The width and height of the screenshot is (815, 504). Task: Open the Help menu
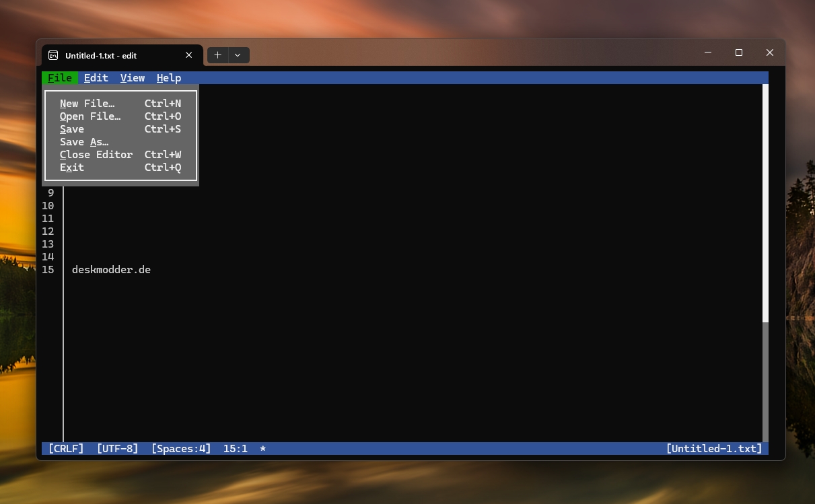pos(169,78)
